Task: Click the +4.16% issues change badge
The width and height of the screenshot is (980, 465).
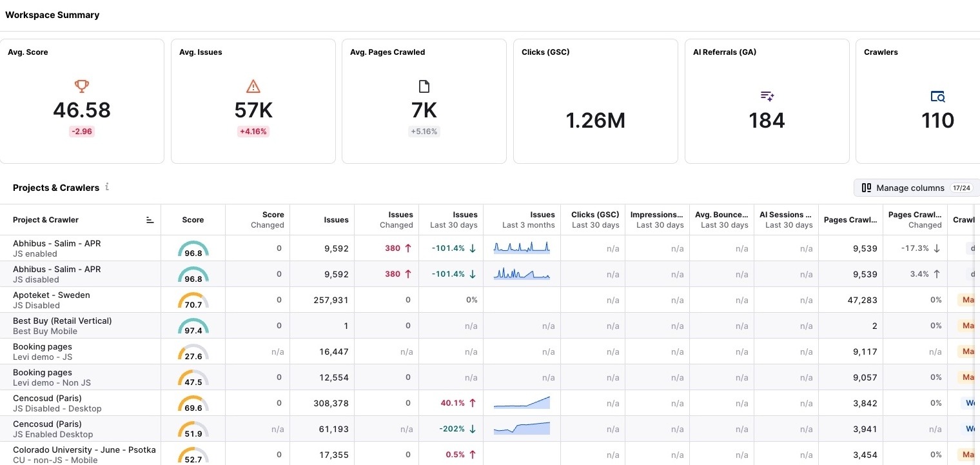Action: pyautogui.click(x=253, y=132)
